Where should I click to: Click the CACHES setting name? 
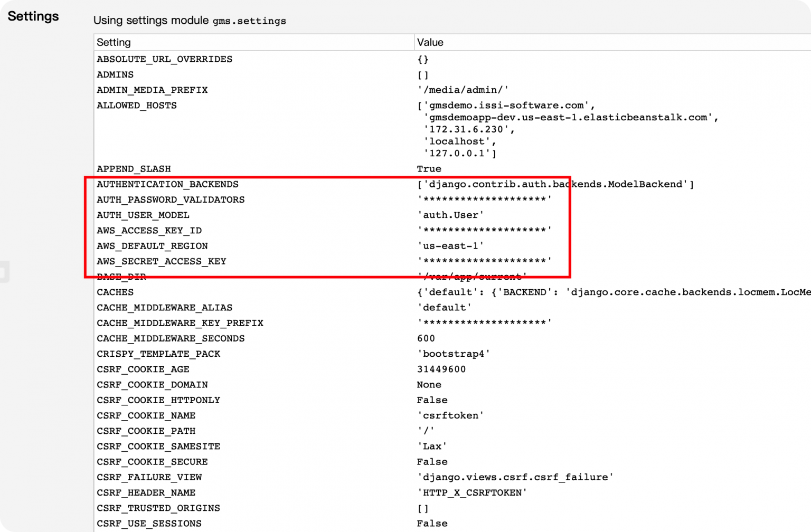coord(115,292)
